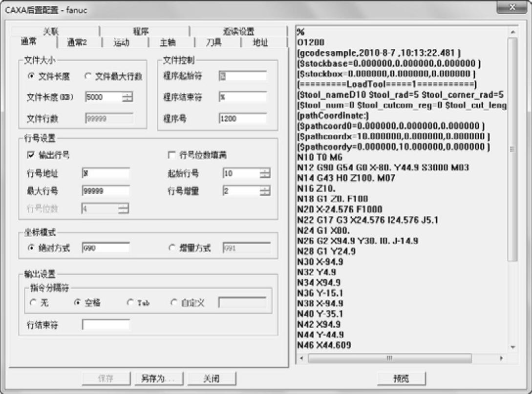Click the 行号增量 spinner arrows
The height and width of the screenshot is (394, 532).
pos(265,191)
